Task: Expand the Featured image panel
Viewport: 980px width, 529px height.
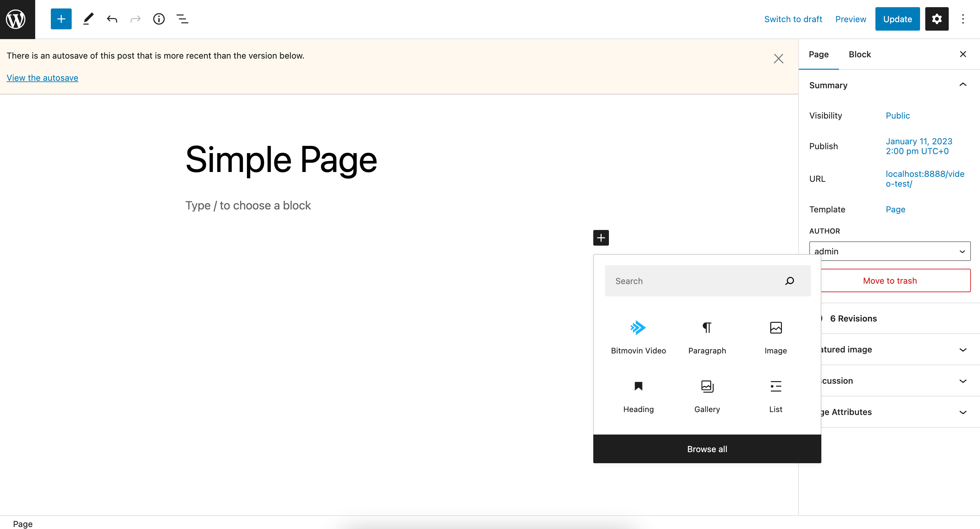Action: coord(962,350)
